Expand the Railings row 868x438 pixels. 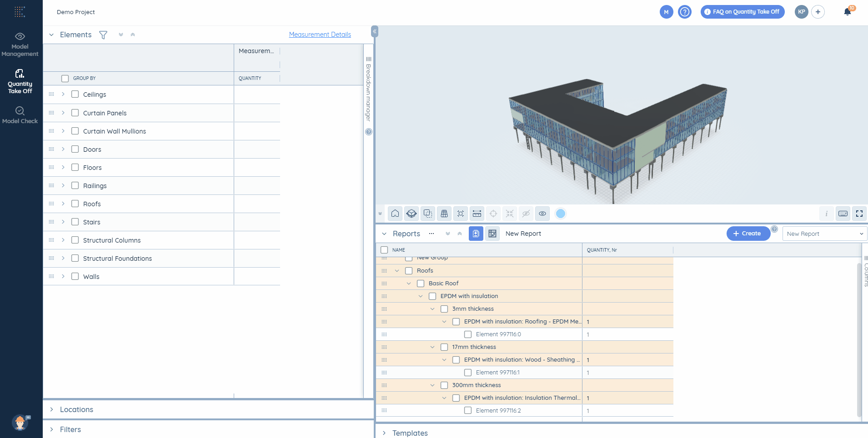coord(63,185)
